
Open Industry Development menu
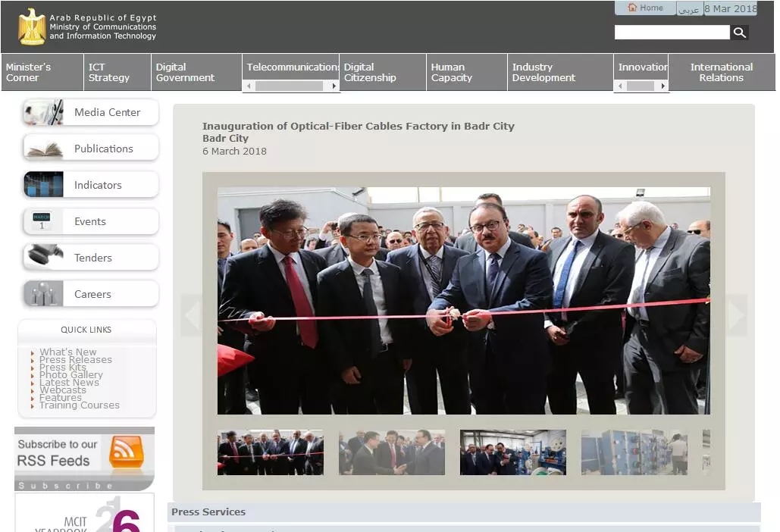pyautogui.click(x=560, y=73)
